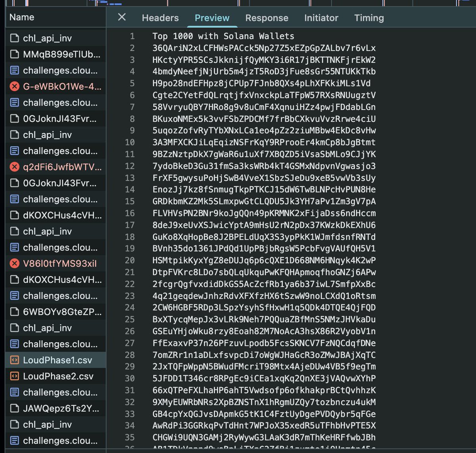The image size is (476, 453).
Task: Click the wallet address starting with 2fcgrQgfvxdid
Action: point(264,284)
